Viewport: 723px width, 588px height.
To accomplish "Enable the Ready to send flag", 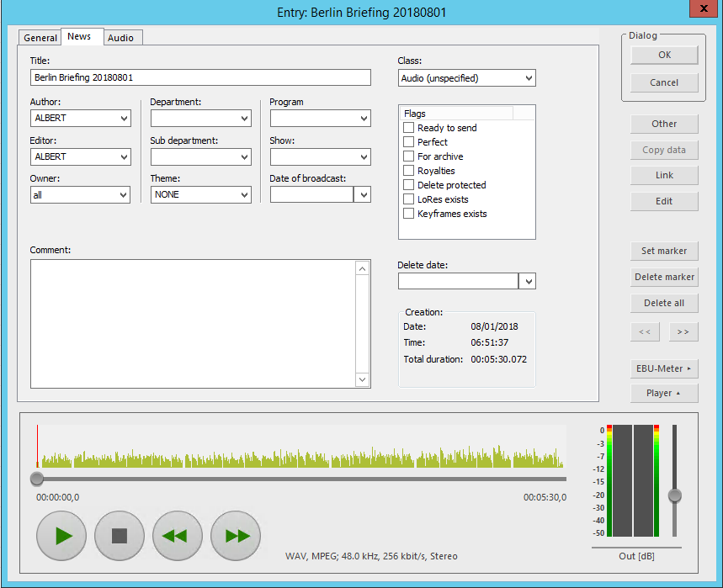I will 409,128.
